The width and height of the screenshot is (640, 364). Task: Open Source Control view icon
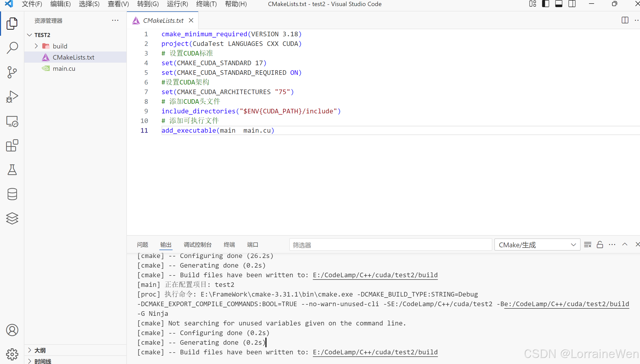pyautogui.click(x=12, y=72)
